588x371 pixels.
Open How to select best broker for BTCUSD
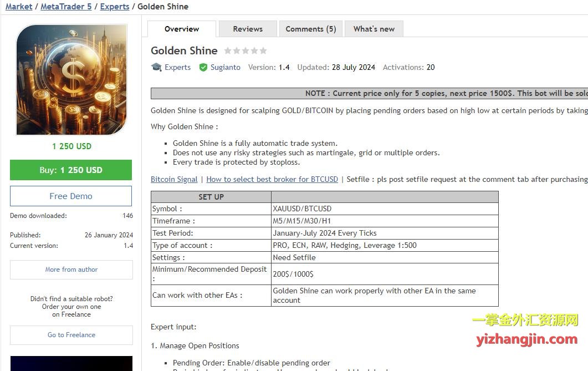(272, 179)
